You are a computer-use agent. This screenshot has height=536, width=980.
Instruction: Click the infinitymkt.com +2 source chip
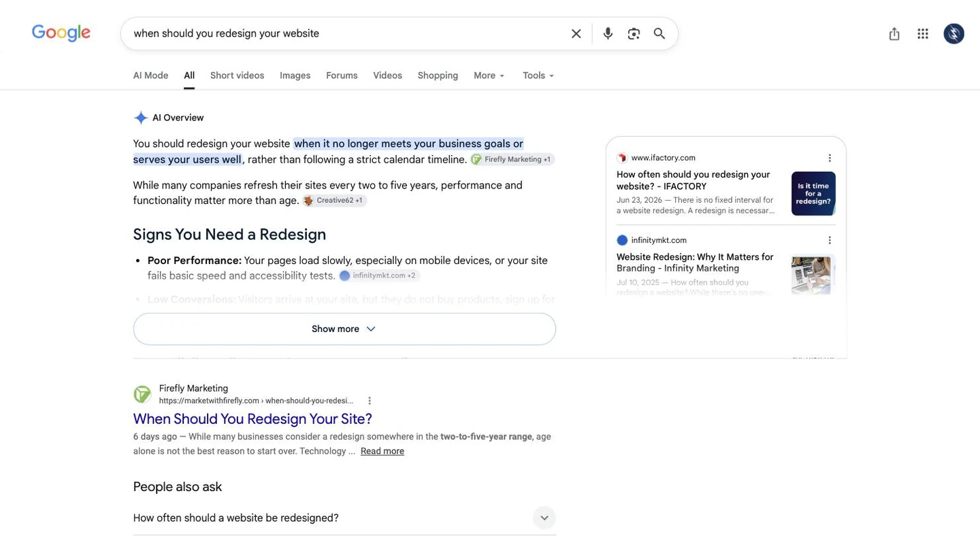click(x=379, y=275)
